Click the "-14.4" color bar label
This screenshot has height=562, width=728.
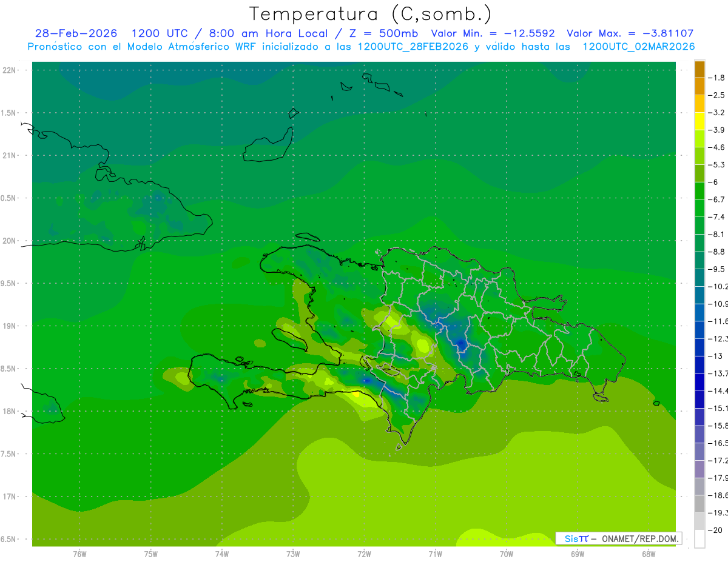tap(718, 390)
